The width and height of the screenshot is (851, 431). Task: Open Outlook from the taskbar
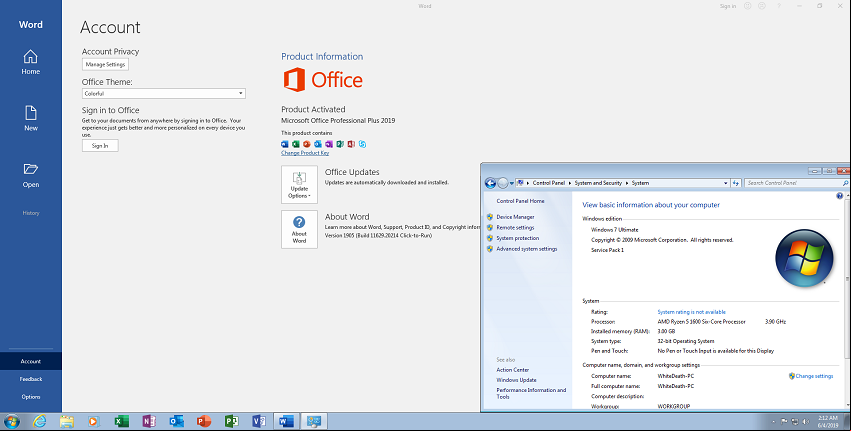click(x=176, y=421)
